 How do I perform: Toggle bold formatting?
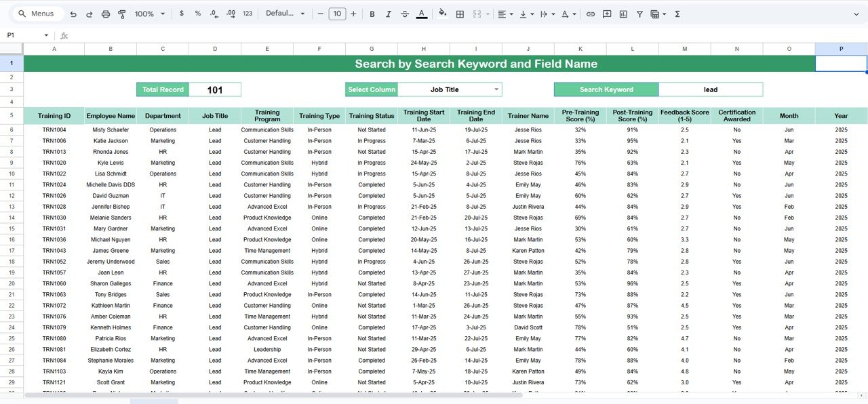pyautogui.click(x=372, y=14)
